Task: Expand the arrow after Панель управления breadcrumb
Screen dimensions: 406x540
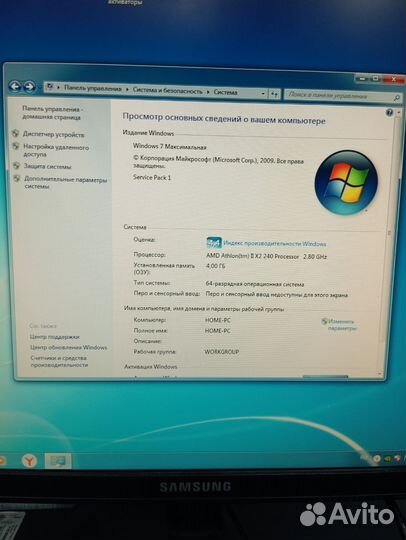Action: pyautogui.click(x=127, y=90)
